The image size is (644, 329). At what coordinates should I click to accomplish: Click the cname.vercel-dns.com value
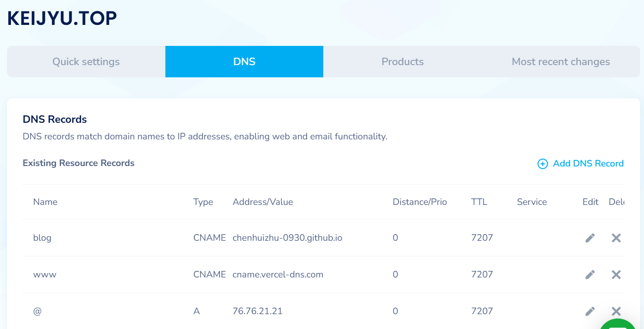pos(278,274)
